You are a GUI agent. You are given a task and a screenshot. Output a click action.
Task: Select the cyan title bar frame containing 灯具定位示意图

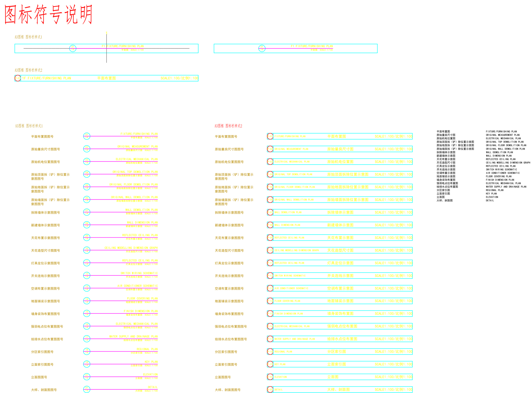click(340, 263)
